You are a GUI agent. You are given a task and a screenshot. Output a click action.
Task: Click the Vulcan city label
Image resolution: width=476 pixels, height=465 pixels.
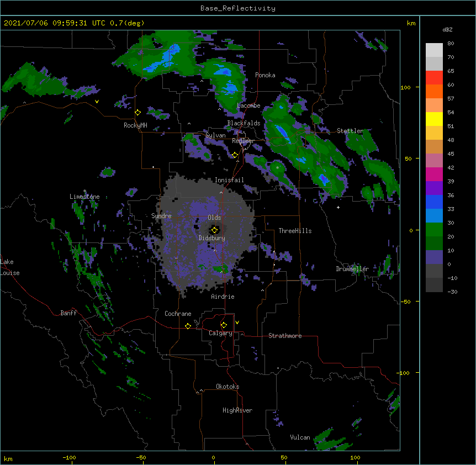[300, 437]
